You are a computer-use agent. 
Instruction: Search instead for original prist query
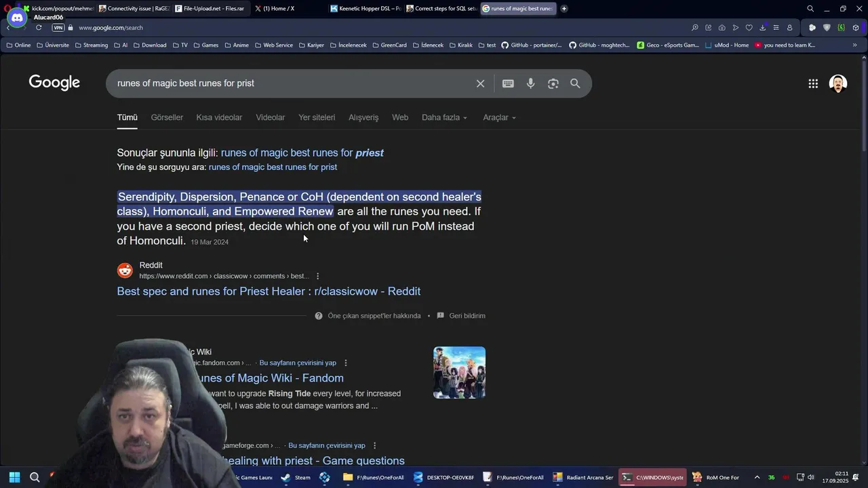point(273,167)
